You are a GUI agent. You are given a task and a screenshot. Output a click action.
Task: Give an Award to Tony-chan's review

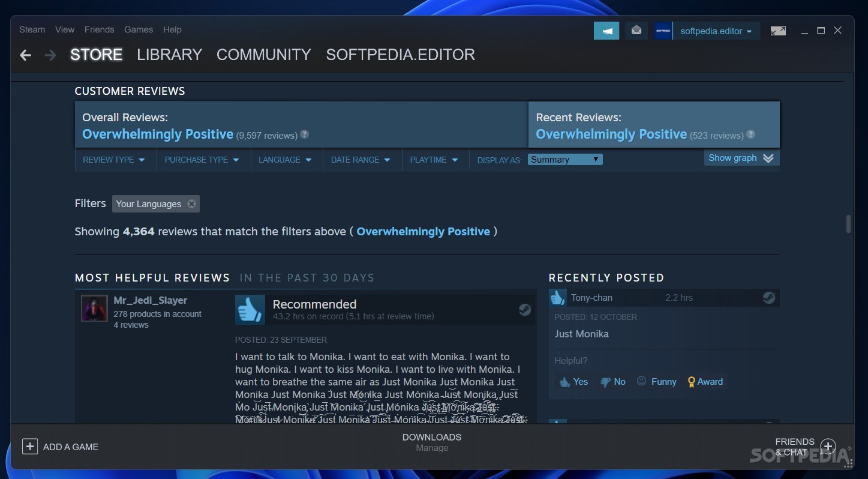coord(705,382)
